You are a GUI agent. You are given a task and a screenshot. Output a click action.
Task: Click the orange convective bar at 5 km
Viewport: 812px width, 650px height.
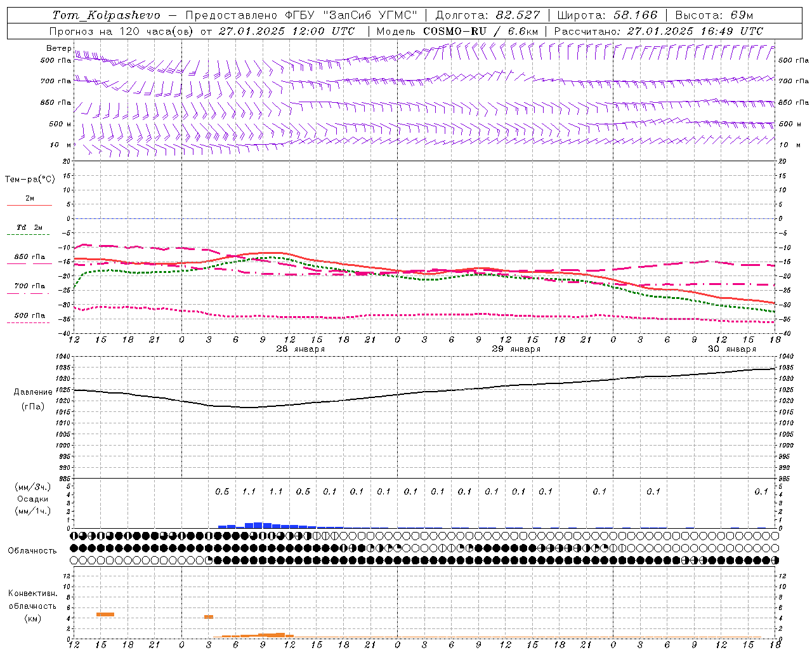click(x=105, y=614)
